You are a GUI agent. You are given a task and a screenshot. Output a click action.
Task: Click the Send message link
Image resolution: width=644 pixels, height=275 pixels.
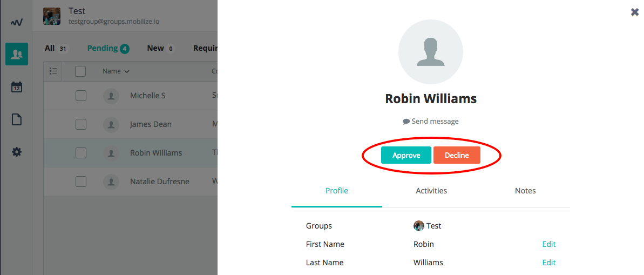click(x=430, y=121)
